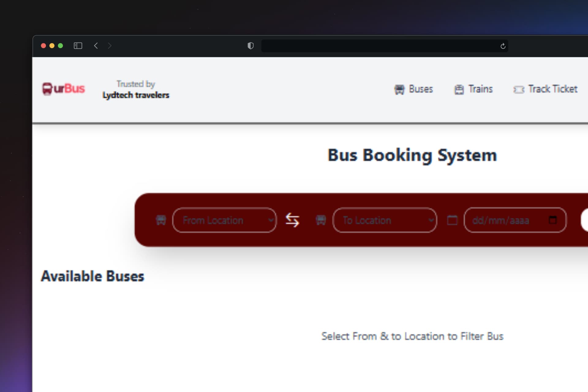Click calendar icon left of date field

point(452,220)
